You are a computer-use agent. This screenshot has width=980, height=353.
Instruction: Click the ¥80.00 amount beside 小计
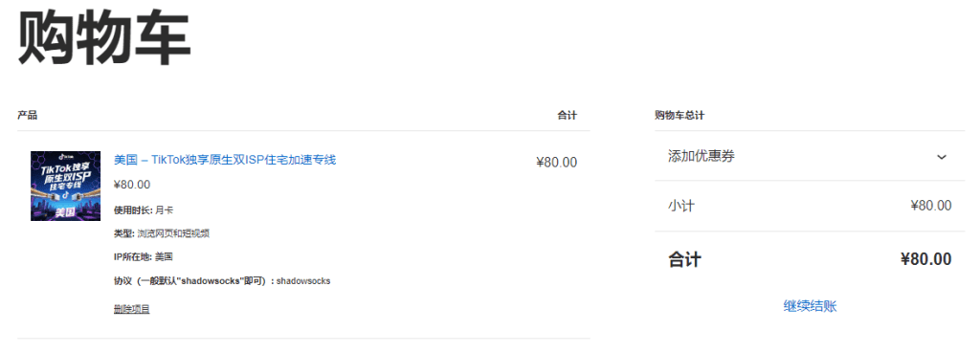tap(931, 206)
